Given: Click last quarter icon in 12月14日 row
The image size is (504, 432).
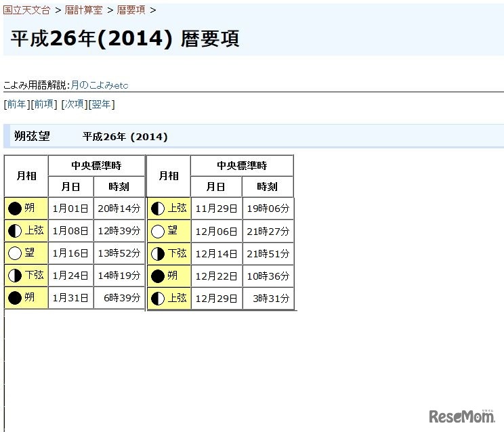Looking at the screenshot, I should coord(157,254).
